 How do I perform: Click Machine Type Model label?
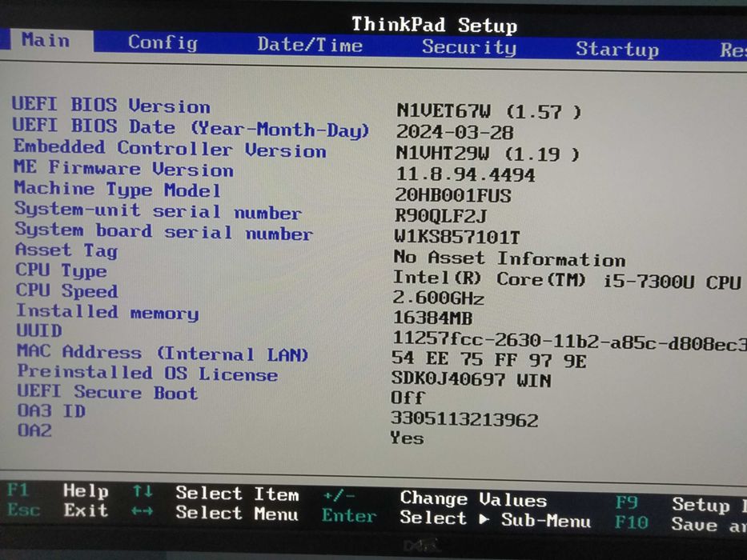pyautogui.click(x=118, y=190)
